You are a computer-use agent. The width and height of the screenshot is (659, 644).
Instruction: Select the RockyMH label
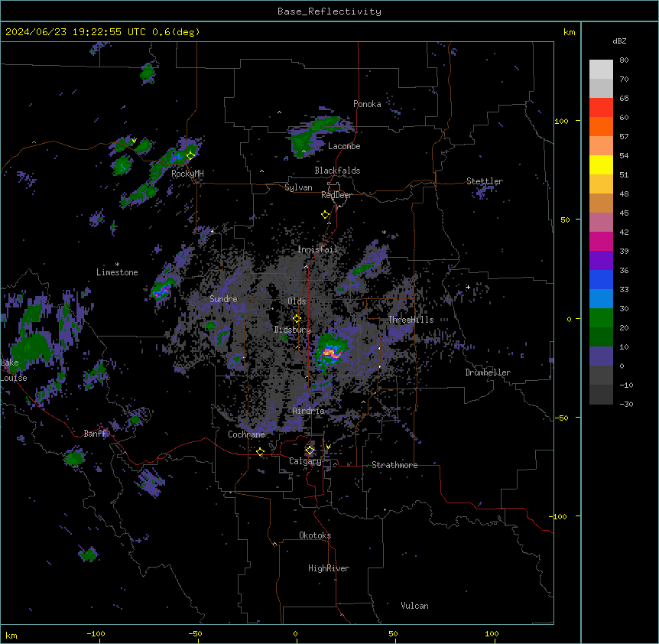coord(187,173)
